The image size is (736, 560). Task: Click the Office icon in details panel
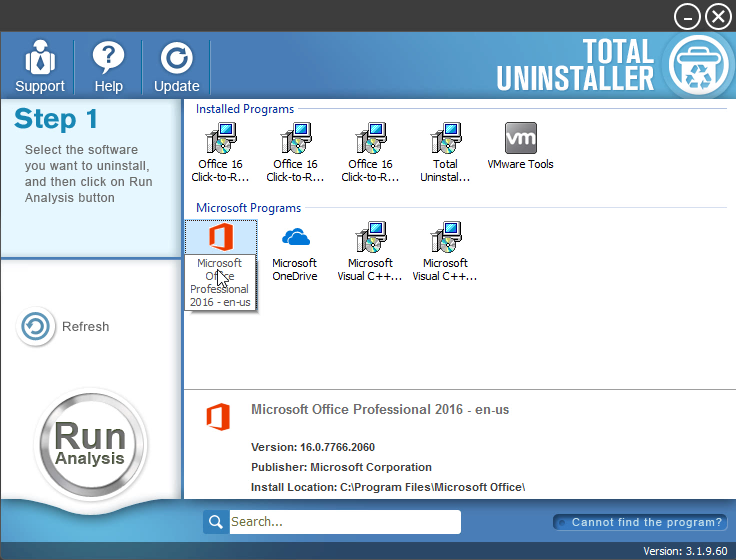tap(218, 416)
